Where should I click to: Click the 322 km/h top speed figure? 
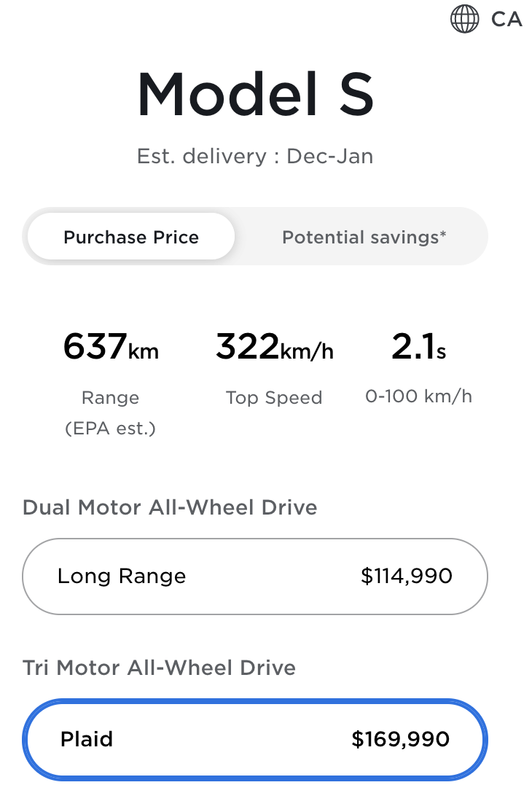(274, 348)
